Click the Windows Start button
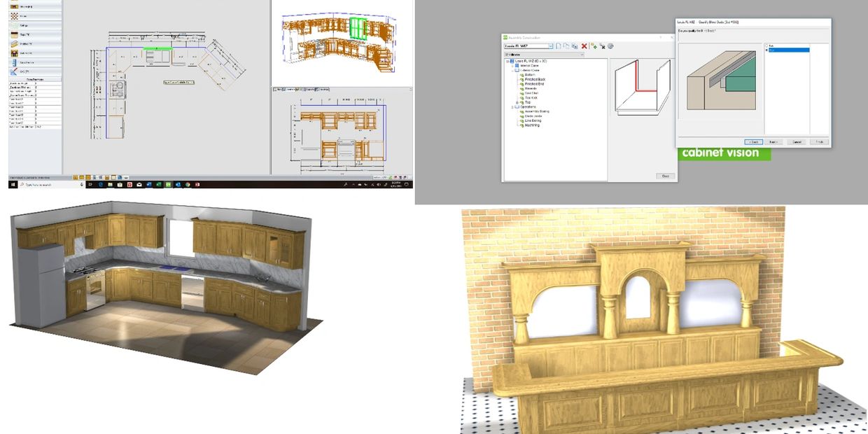Viewport: 868px width, 434px height. click(13, 185)
